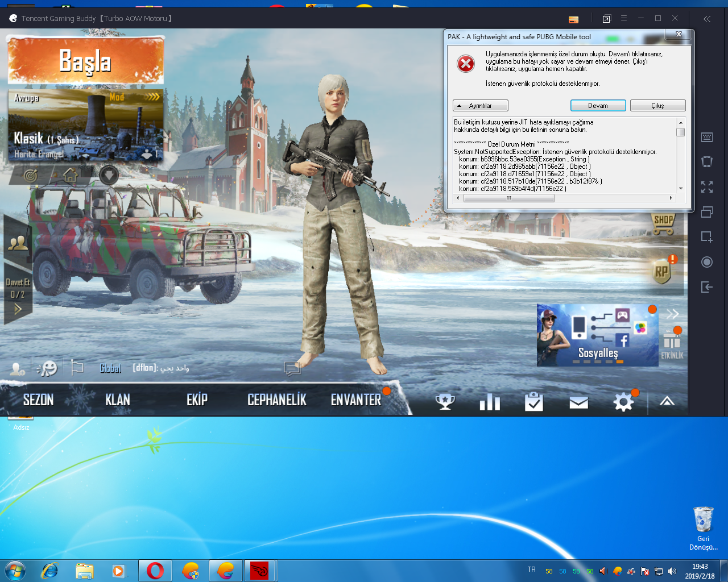Click the screen record icon in emulator sidebar
The width and height of the screenshot is (728, 582).
point(707,262)
